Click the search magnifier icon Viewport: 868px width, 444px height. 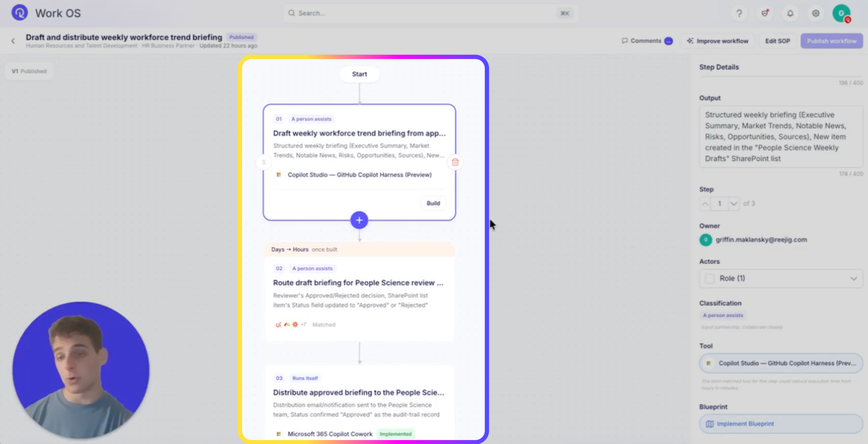292,13
